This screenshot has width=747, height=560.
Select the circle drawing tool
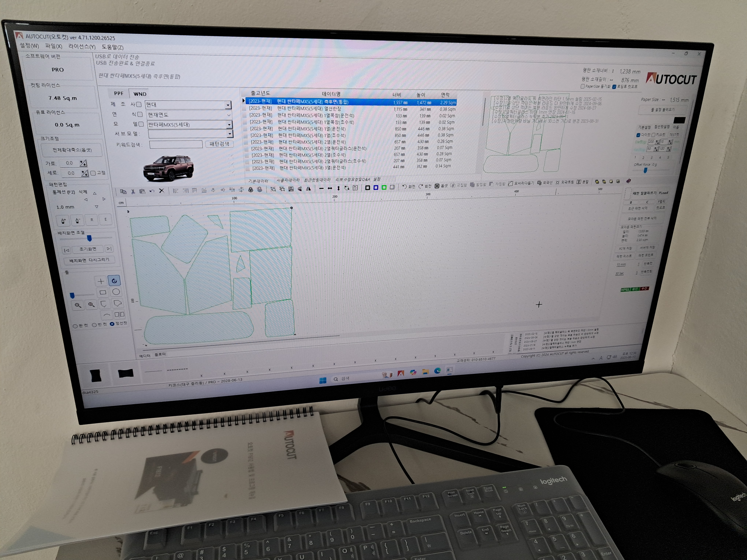(116, 292)
